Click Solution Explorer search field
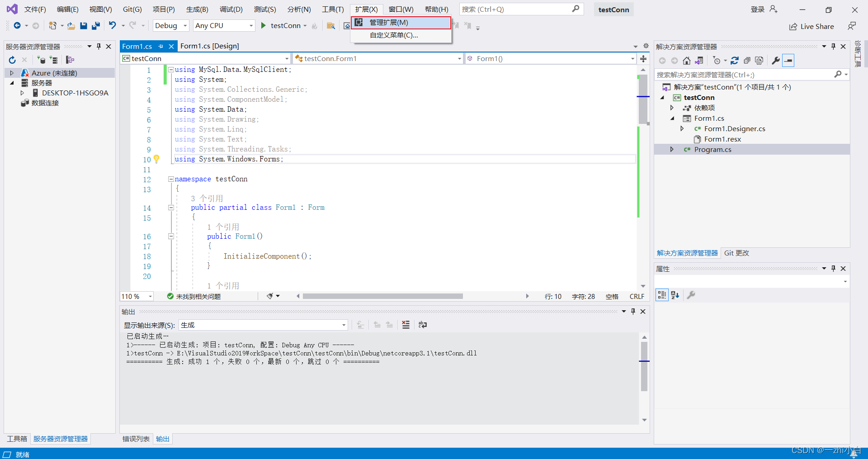 [x=752, y=75]
